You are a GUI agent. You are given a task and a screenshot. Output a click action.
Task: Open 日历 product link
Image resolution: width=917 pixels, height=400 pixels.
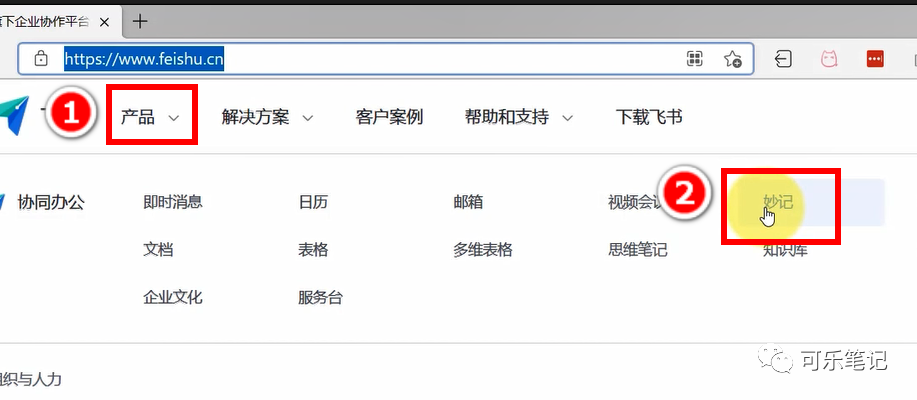pos(313,203)
